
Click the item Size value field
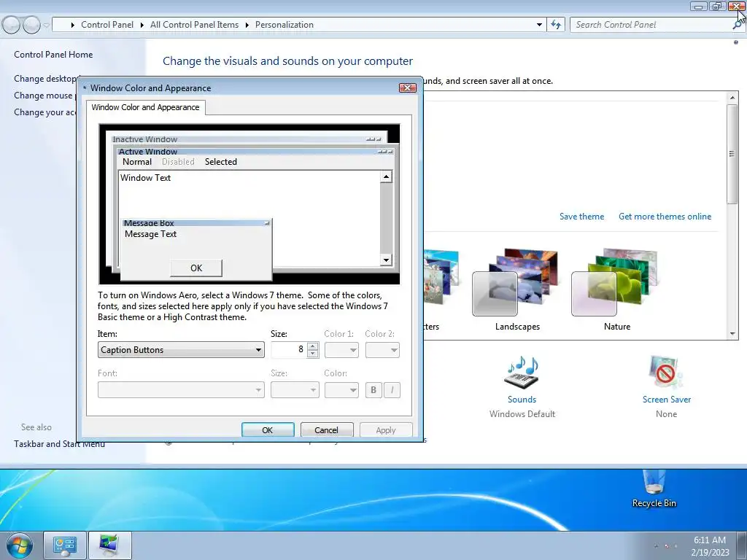289,350
